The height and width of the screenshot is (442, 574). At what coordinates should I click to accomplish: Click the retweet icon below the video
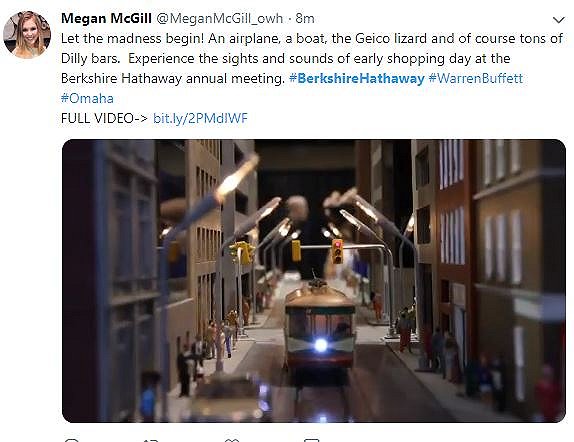[151, 439]
